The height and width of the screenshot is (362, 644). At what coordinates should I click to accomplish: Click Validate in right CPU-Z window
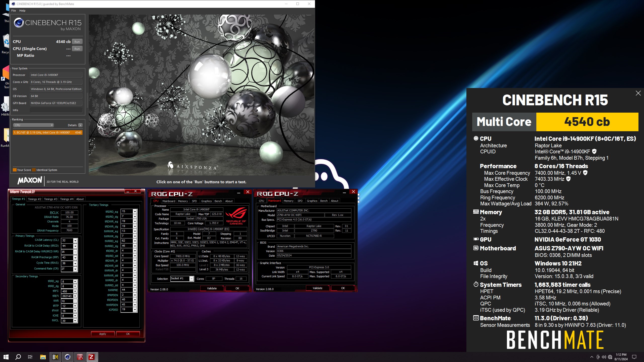pos(317,288)
